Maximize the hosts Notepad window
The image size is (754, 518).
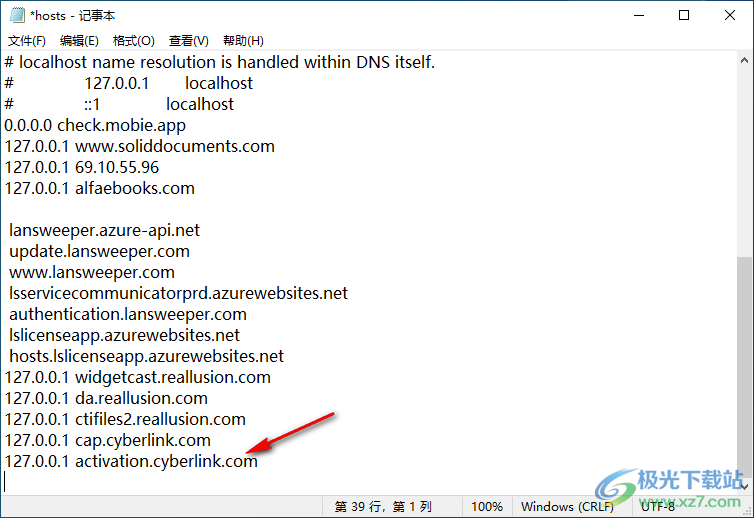684,15
